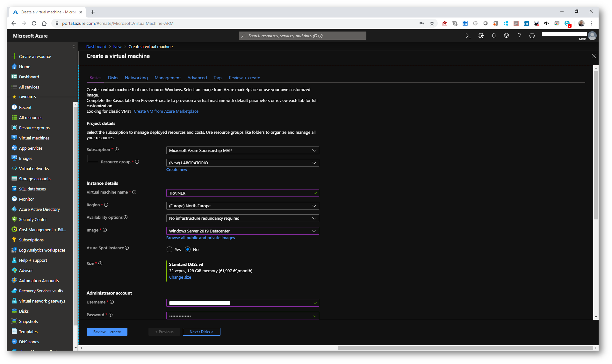Open portal settings gear icon

pyautogui.click(x=506, y=36)
